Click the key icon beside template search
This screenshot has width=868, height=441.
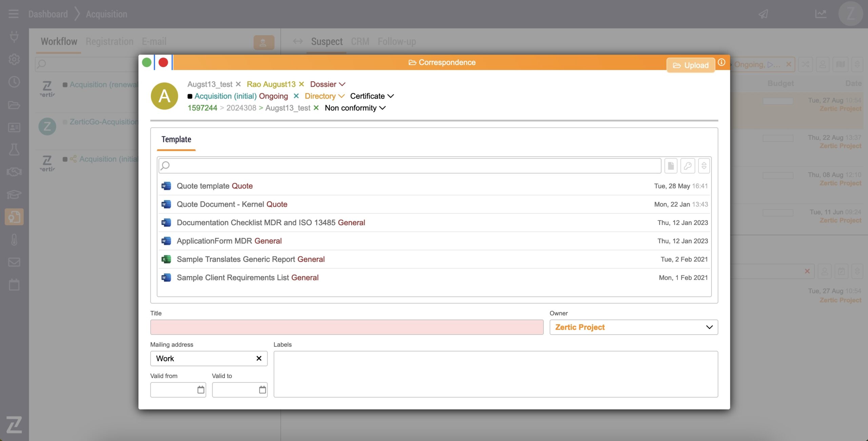pyautogui.click(x=687, y=166)
